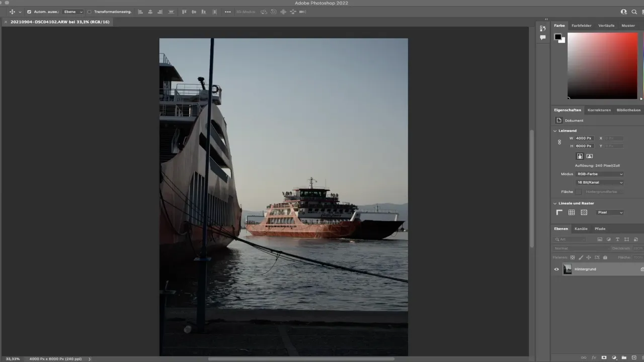Enable the Transformationsstrg. checkbox
The height and width of the screenshot is (362, 644).
click(x=90, y=12)
